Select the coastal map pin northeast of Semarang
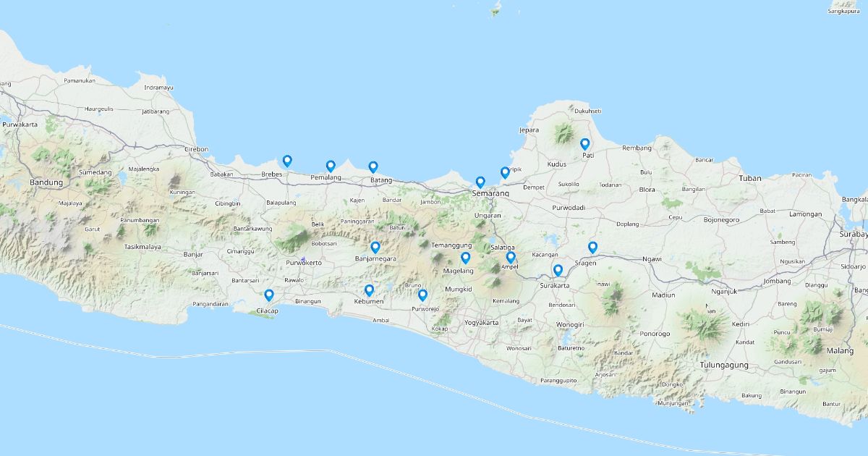Viewport: 868px width, 456px height. (505, 172)
